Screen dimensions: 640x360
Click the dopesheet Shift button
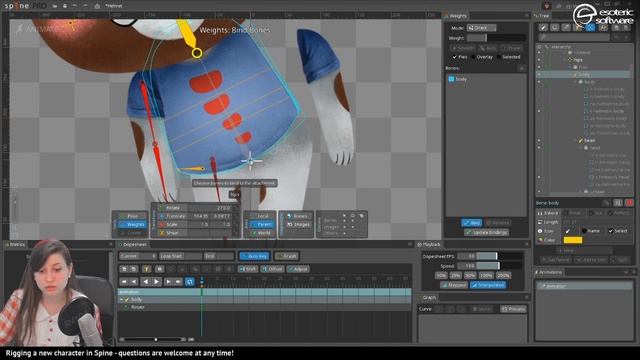(248, 269)
